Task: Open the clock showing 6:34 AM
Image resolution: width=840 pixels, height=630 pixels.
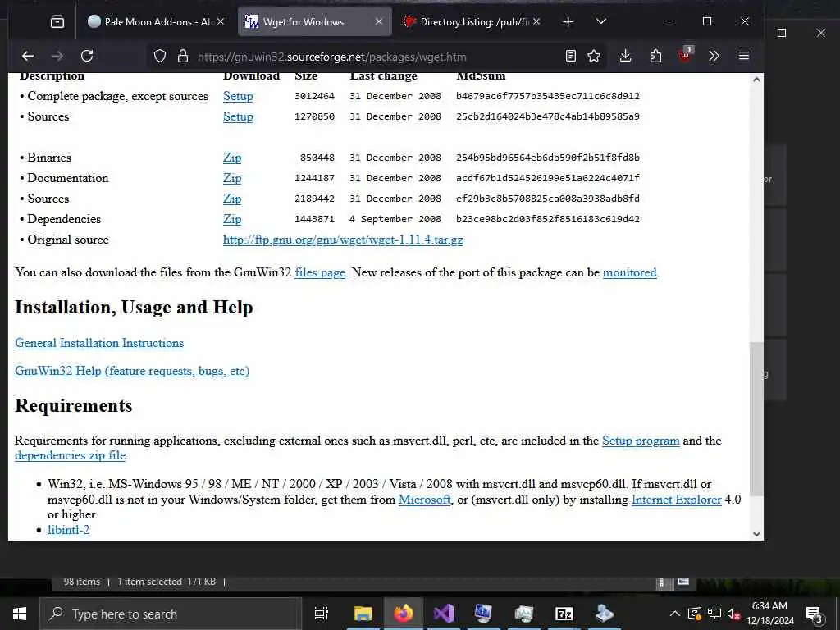Action: pos(769,614)
